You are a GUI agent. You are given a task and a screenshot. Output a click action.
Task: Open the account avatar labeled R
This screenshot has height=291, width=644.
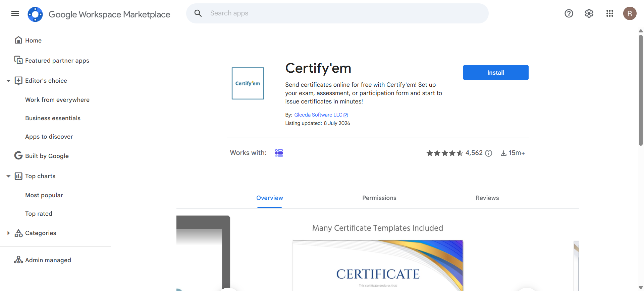[x=630, y=13]
